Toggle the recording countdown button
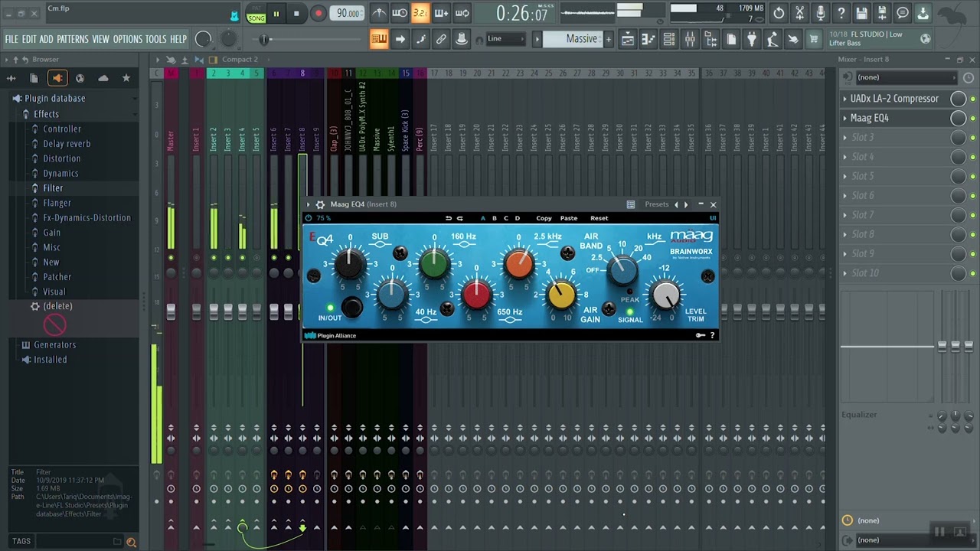Screen dimensions: 980x551 click(x=420, y=13)
